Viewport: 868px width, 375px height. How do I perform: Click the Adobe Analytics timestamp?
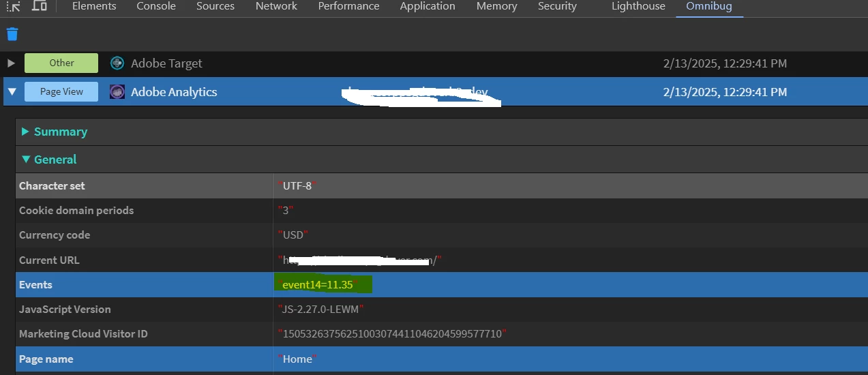click(725, 91)
